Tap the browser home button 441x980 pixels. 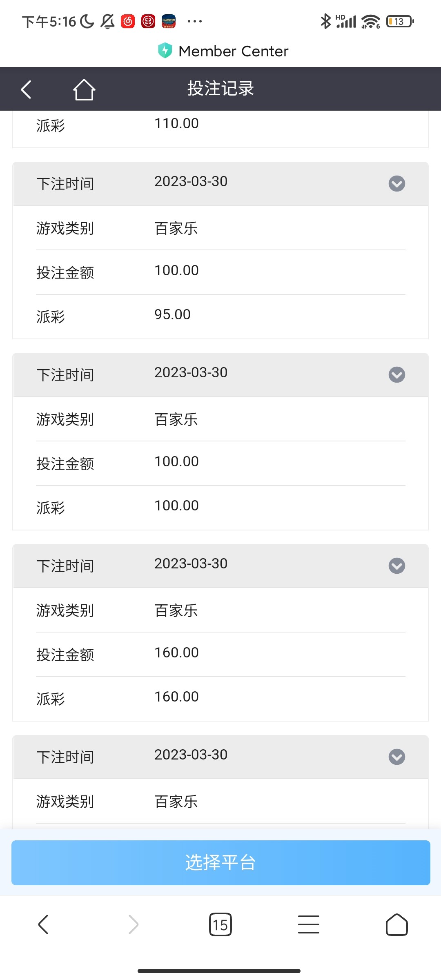(x=396, y=924)
